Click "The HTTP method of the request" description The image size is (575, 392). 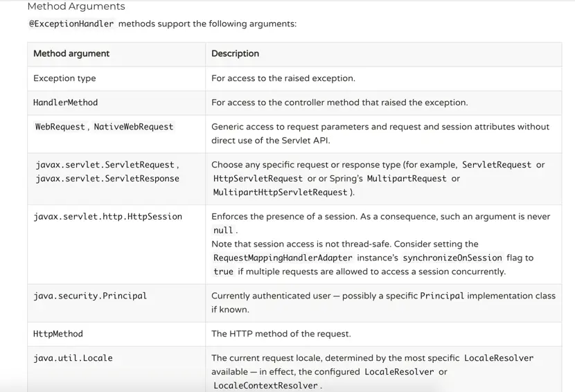[281, 334]
